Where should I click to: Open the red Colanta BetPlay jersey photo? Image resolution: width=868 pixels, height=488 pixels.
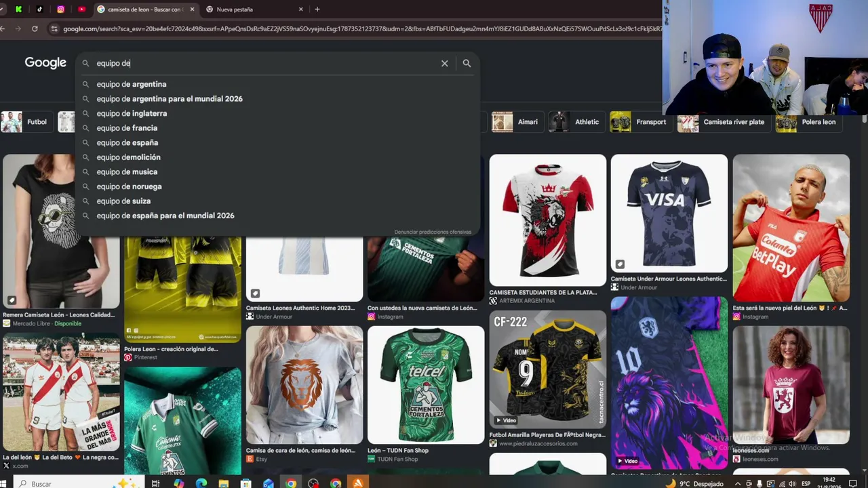(791, 228)
